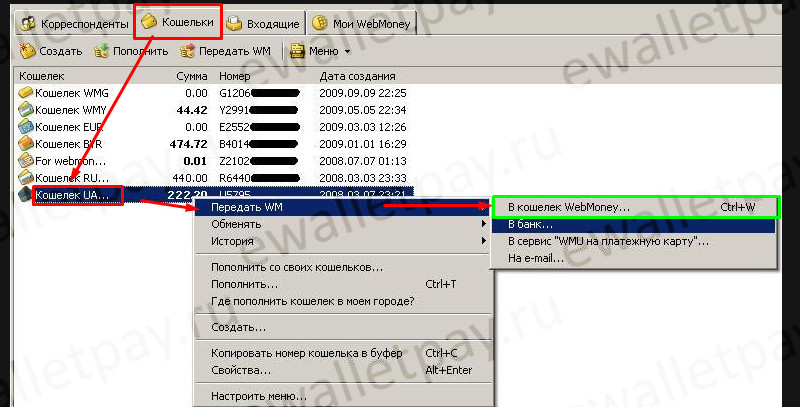Select the Кошелек BYR wallet name

pyautogui.click(x=68, y=144)
